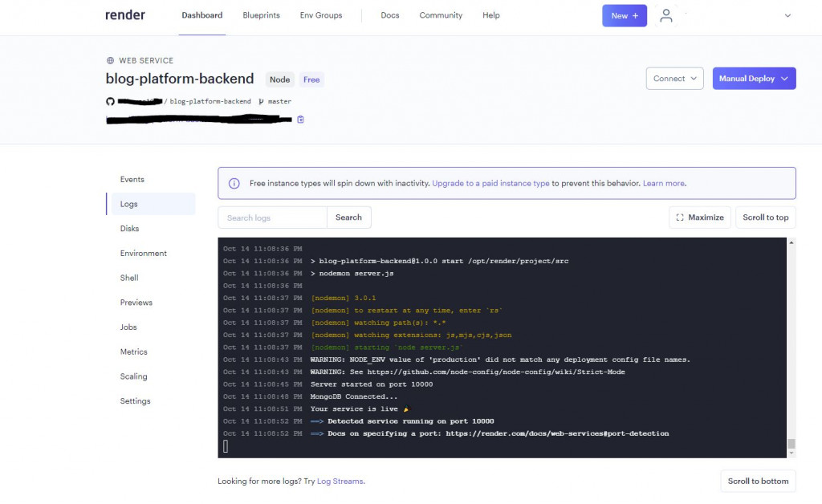Click the info icon in free instance banner
822x504 pixels.
234,183
